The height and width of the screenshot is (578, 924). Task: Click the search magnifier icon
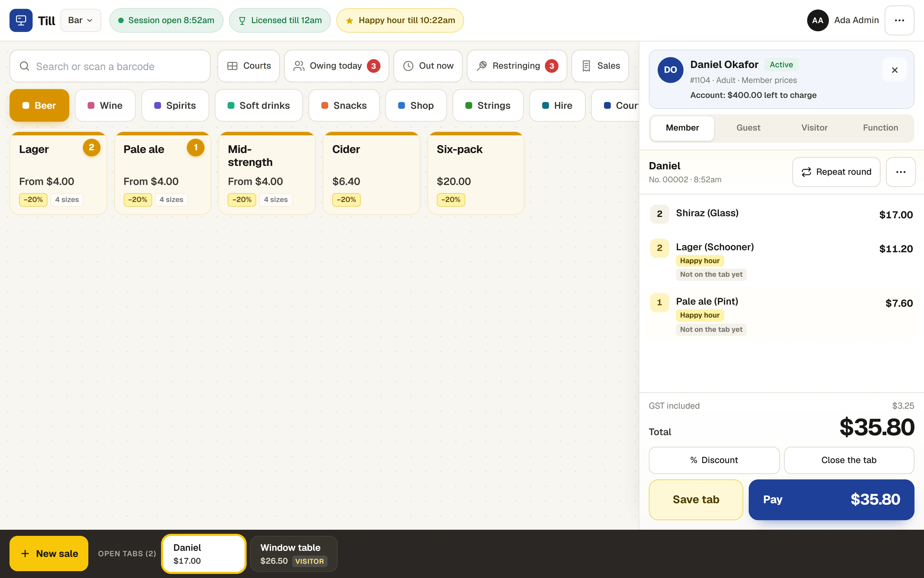click(24, 66)
